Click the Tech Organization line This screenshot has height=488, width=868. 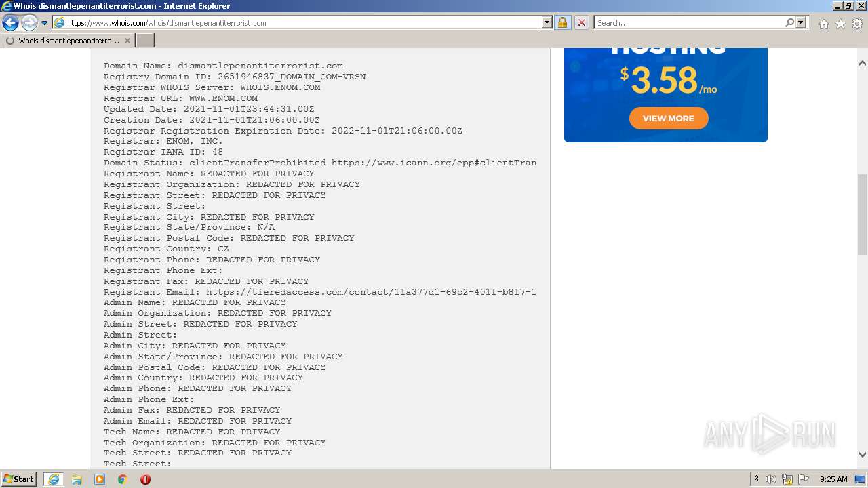coord(215,443)
